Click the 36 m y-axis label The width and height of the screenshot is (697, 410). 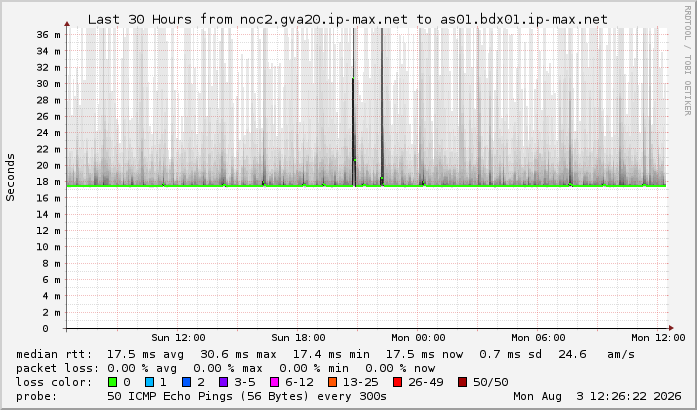click(x=48, y=35)
